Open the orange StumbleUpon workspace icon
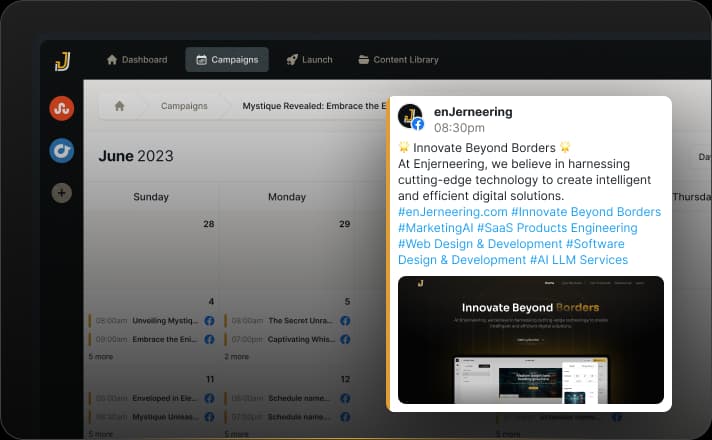The image size is (712, 440). [62, 109]
